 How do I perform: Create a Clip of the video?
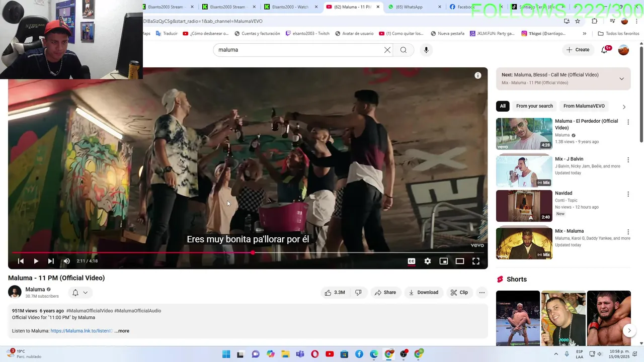click(x=459, y=293)
